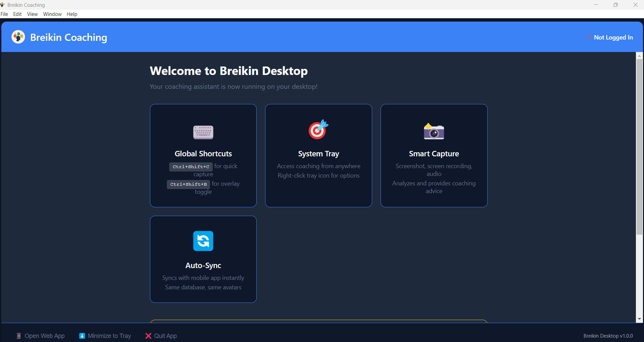Click the Ctrl+Shift+C shortcut badge
The width and height of the screenshot is (644, 342).
click(x=190, y=166)
